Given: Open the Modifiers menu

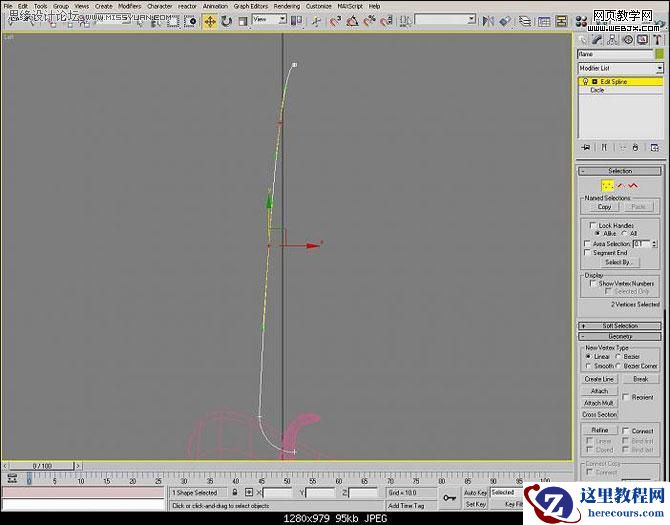Looking at the screenshot, I should coord(130,6).
